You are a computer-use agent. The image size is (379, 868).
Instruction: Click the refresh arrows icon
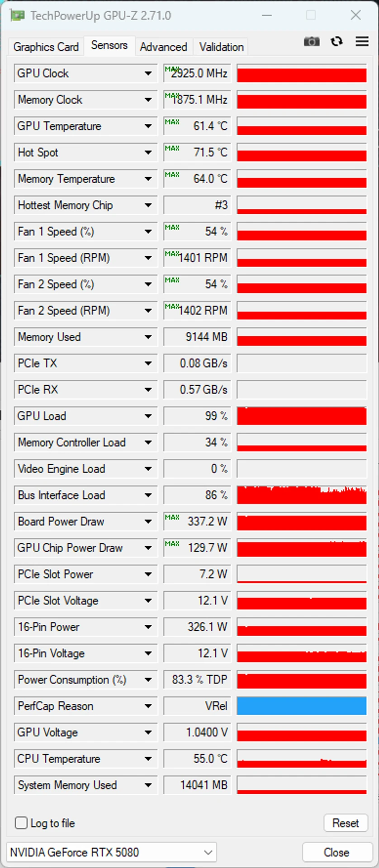[x=336, y=42]
